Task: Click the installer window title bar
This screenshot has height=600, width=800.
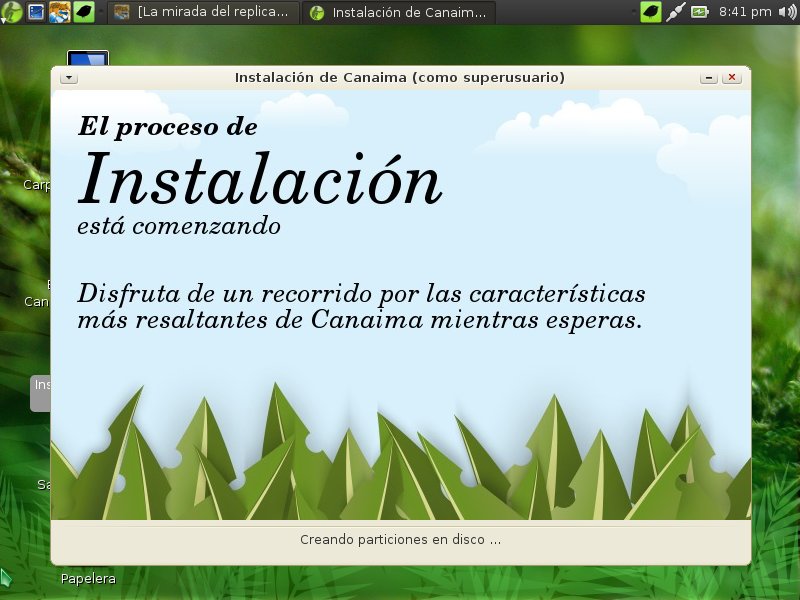Action: pyautogui.click(x=400, y=78)
